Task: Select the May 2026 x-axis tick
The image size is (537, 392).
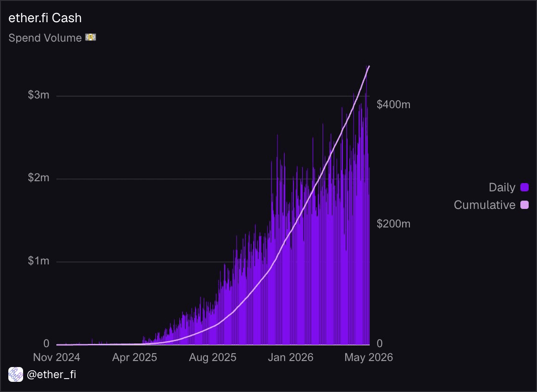Action: (x=368, y=357)
